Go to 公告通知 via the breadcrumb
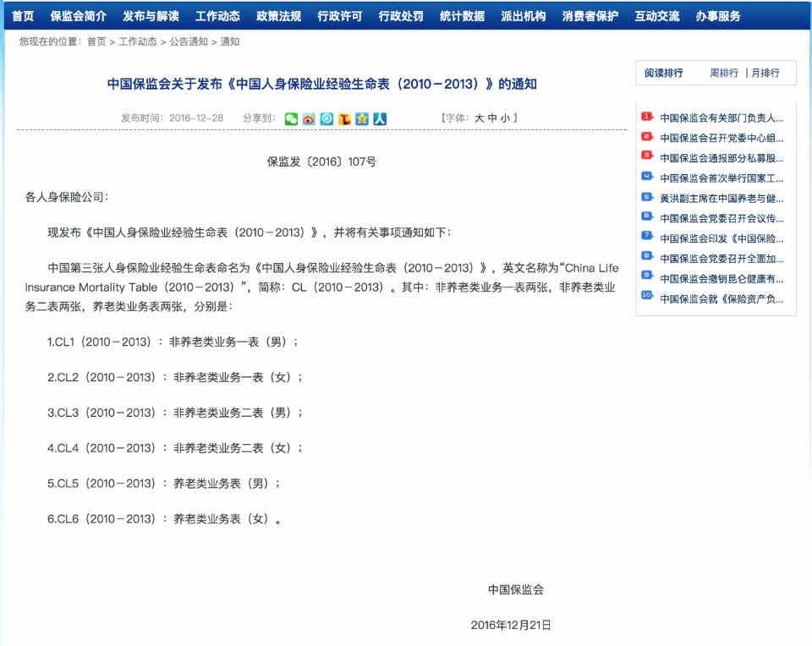 pos(189,41)
